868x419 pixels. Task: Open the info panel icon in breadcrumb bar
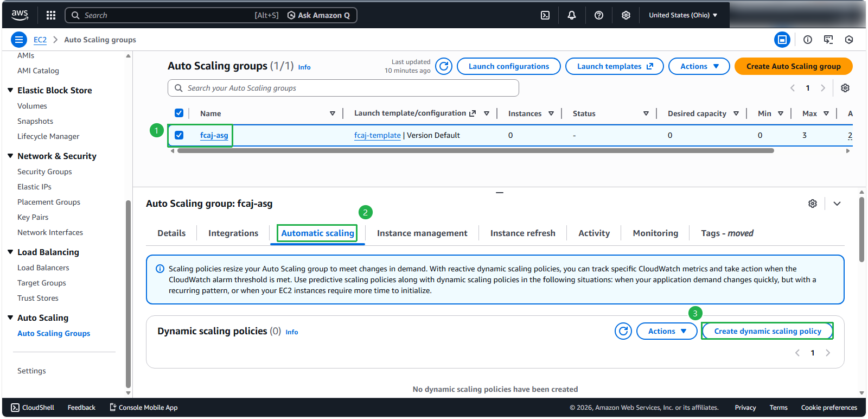click(x=808, y=40)
